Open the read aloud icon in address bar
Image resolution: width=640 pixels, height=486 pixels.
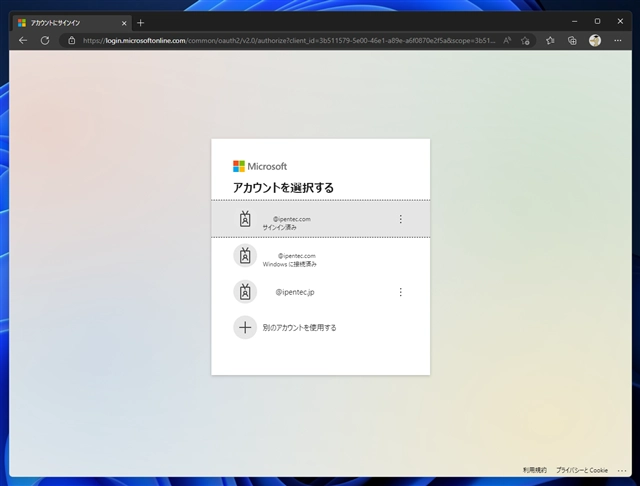pyautogui.click(x=507, y=40)
